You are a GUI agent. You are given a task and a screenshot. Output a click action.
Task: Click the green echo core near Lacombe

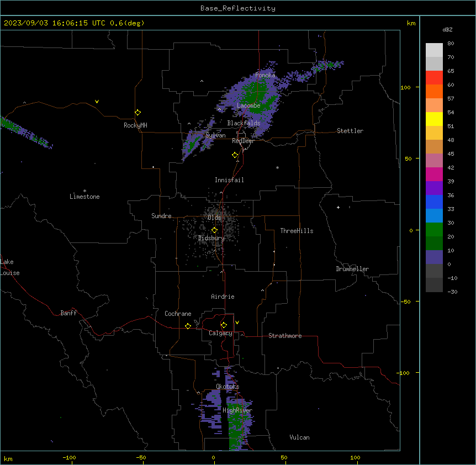tap(257, 96)
